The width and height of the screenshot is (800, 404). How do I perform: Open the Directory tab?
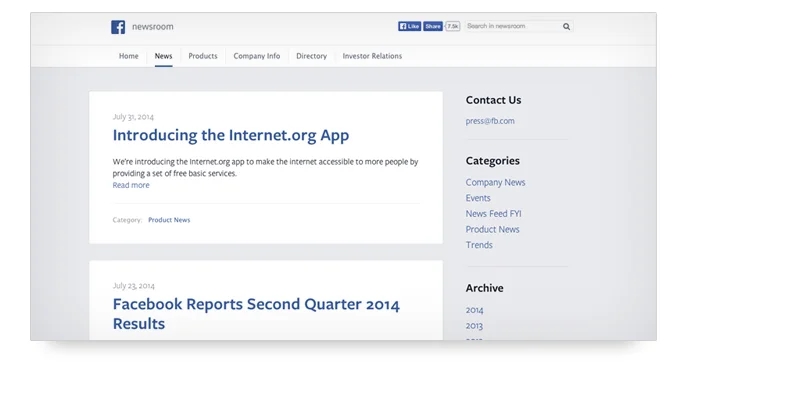pyautogui.click(x=311, y=56)
